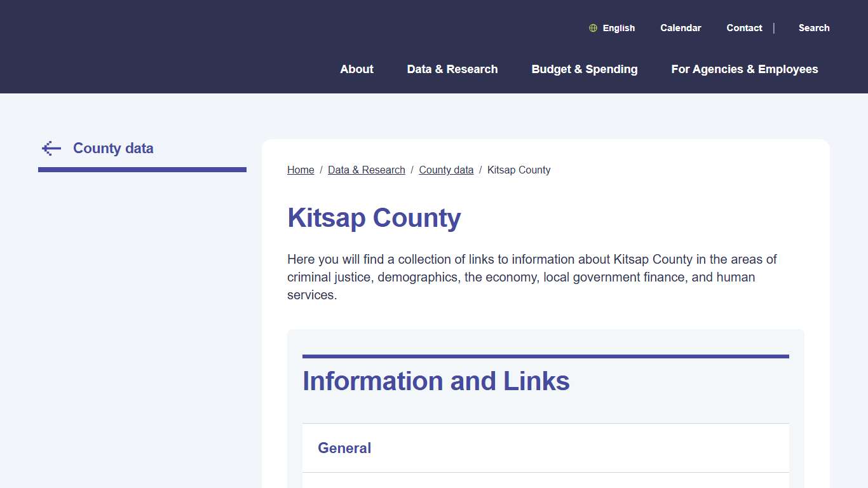Click the Kitsap County breadcrumb item

[x=519, y=170]
